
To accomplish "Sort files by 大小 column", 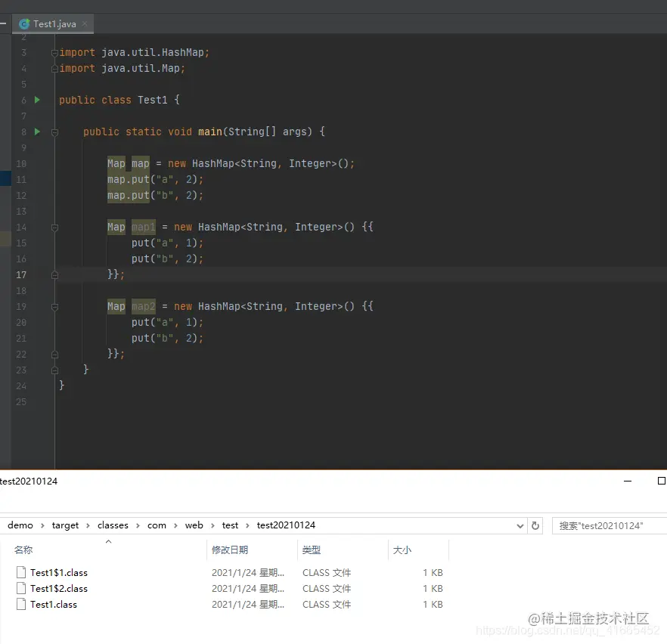I will pyautogui.click(x=402, y=550).
